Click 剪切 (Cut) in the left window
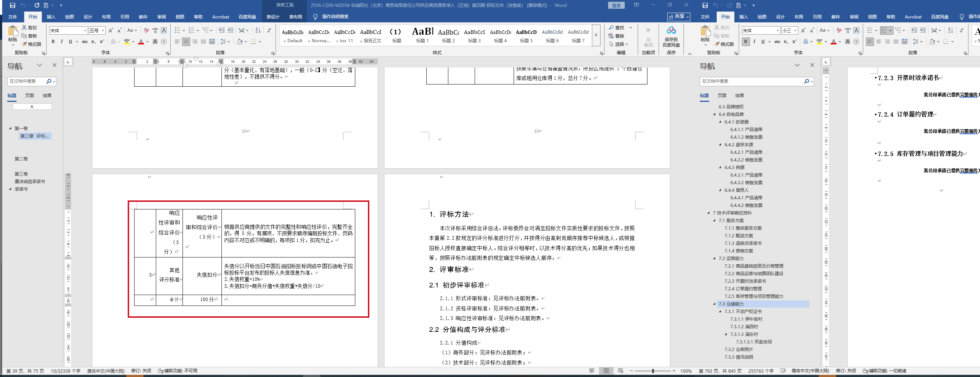 (29, 27)
